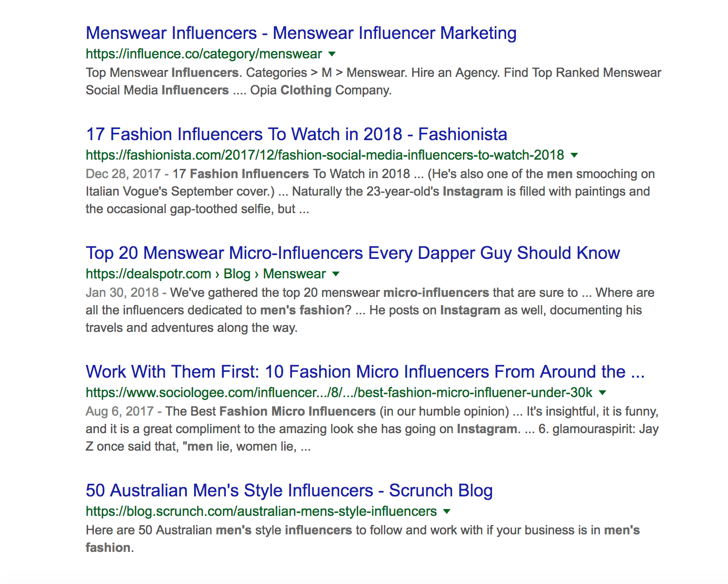Expand dropdown arrow next to influence.co URL
The image size is (728, 584).
click(332, 54)
